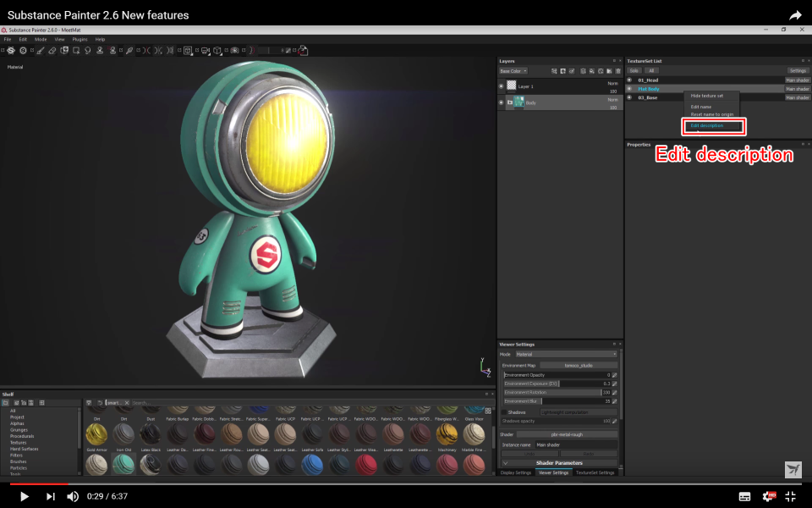Select the Projection tool in toolbar
This screenshot has height=508, width=812.
click(x=64, y=50)
